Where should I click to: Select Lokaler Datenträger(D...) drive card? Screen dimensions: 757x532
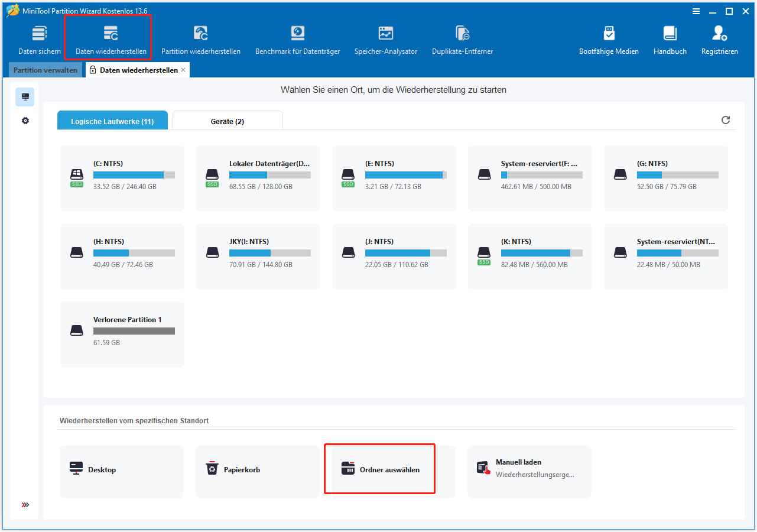(x=258, y=179)
